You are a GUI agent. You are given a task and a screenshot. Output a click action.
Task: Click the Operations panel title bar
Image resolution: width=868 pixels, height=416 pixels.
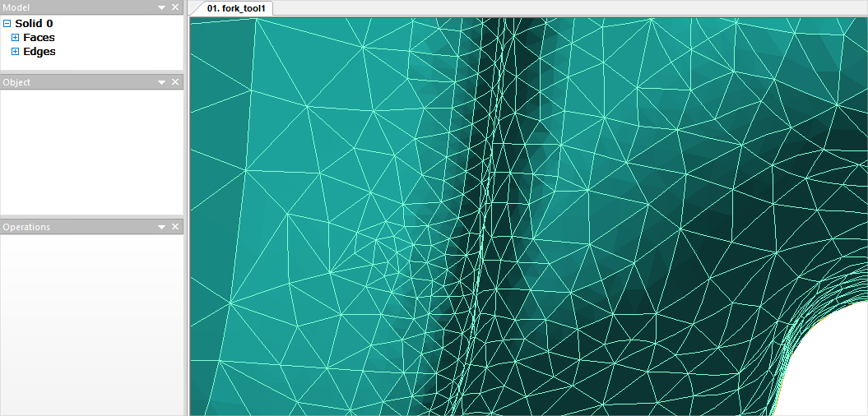point(82,227)
